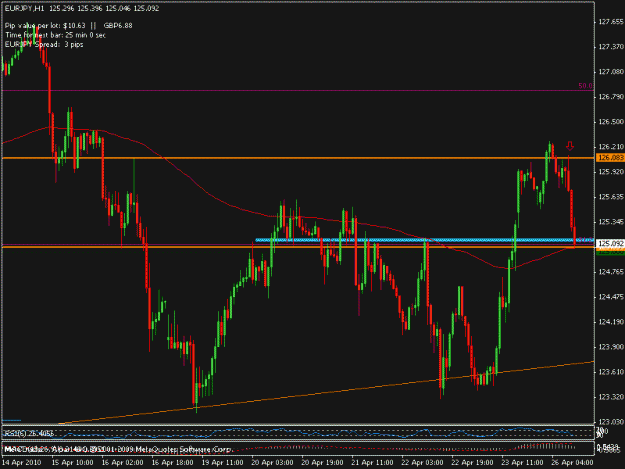Click the 124.765 price axis value
The width and height of the screenshot is (625, 469).
611,272
